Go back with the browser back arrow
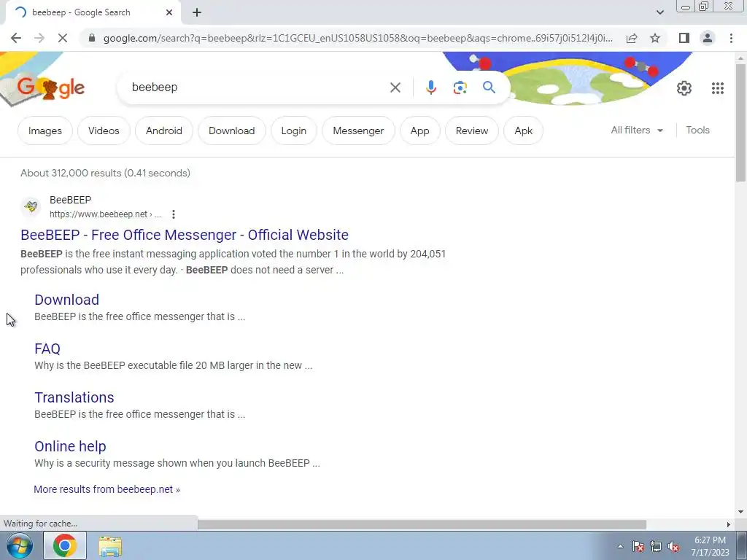The image size is (747, 560). pos(16,38)
